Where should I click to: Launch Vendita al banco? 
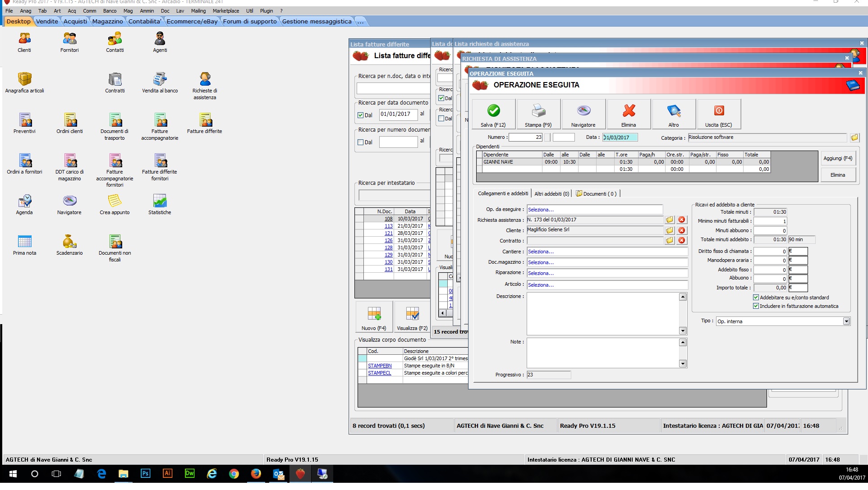click(160, 79)
